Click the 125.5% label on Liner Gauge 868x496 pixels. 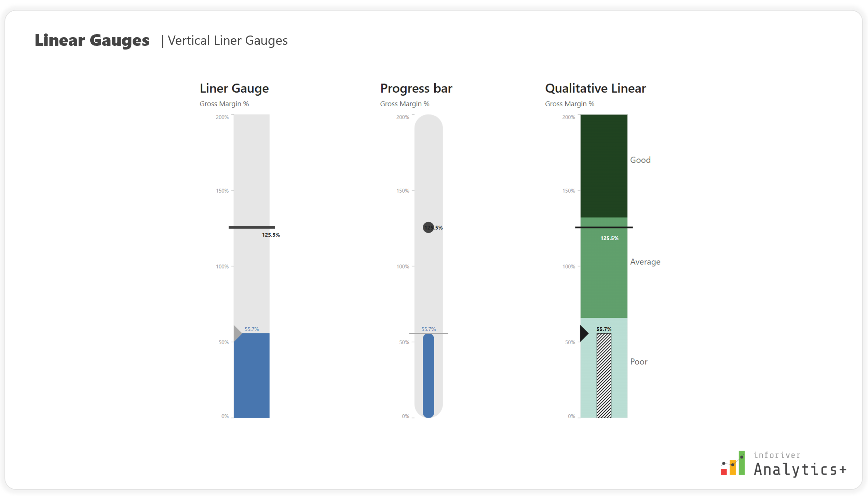pos(271,235)
